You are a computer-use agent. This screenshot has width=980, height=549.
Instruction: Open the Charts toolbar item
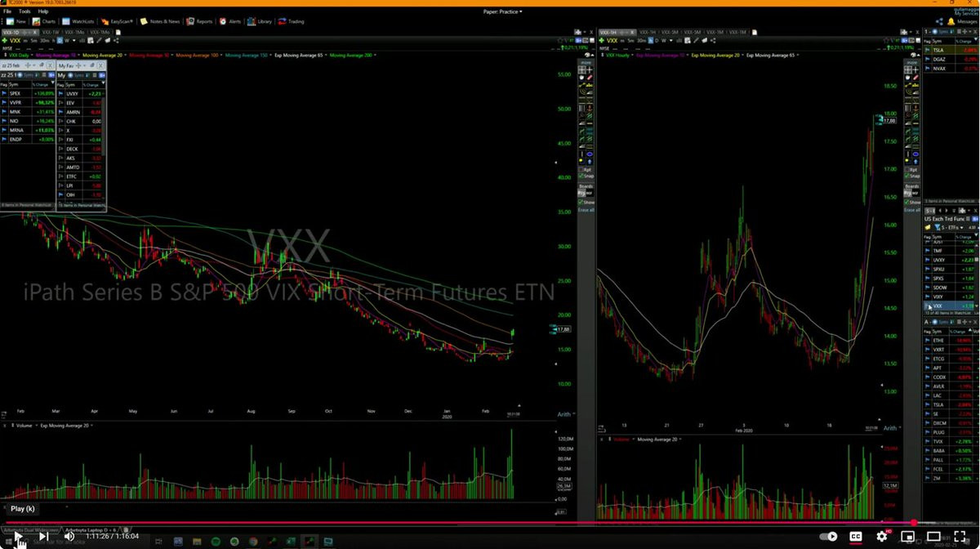(44, 21)
